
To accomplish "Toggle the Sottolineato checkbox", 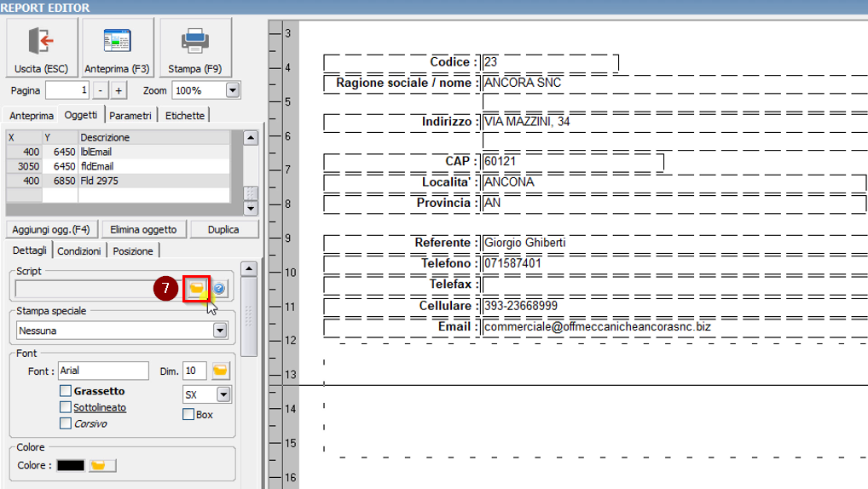I will pos(66,407).
